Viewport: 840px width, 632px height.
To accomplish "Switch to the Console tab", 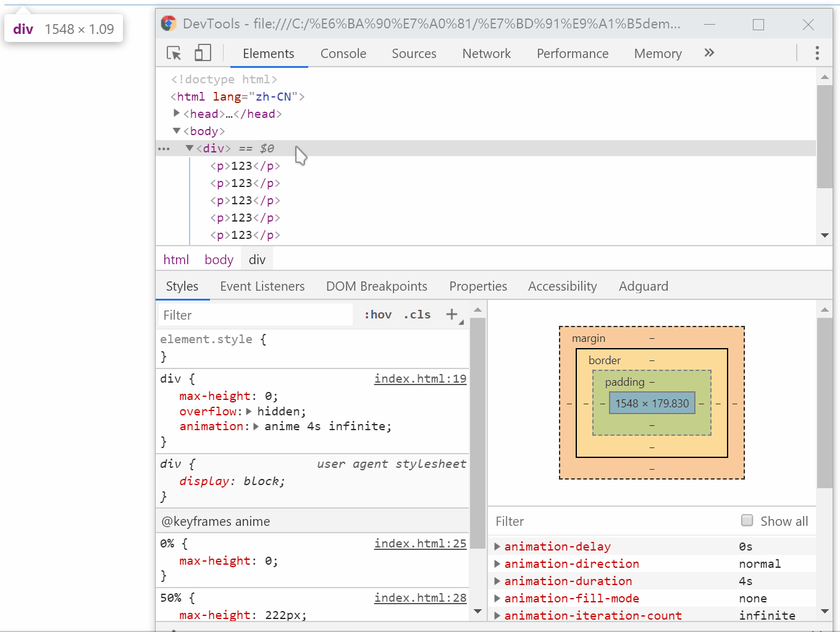I will point(343,54).
